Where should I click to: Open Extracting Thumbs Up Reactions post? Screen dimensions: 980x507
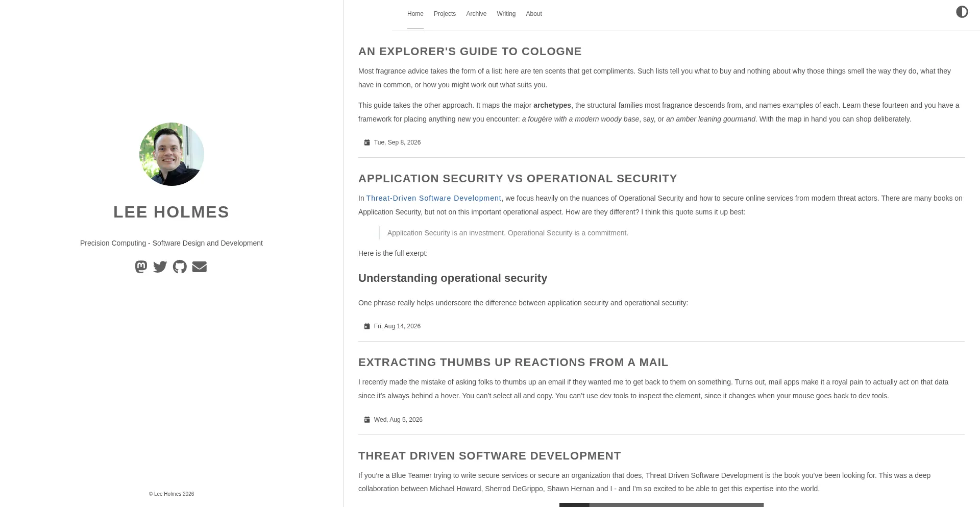pyautogui.click(x=513, y=363)
